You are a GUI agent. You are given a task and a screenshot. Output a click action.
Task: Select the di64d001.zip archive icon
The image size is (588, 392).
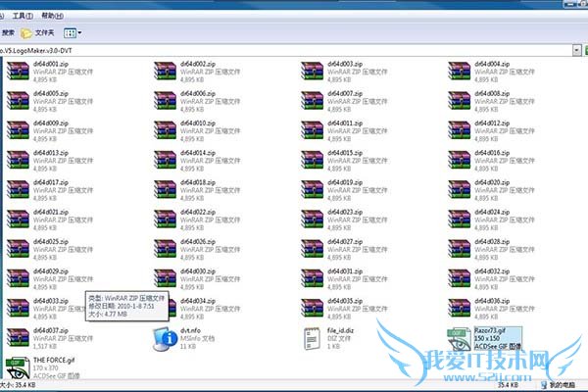(x=18, y=72)
